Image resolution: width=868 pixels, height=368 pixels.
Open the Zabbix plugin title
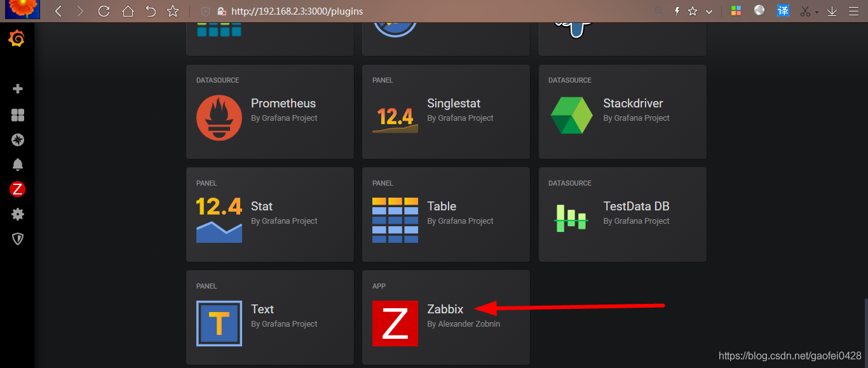click(445, 310)
